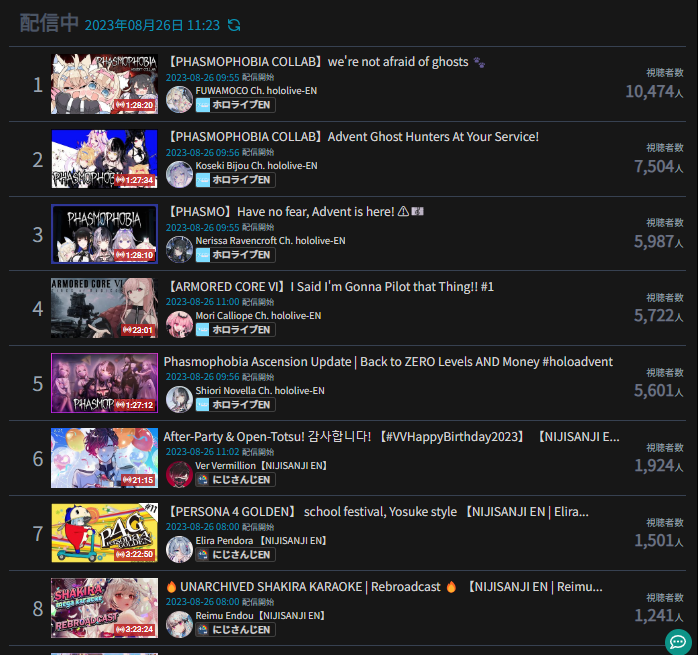Click the '5,722人' viewer count
This screenshot has width=698, height=655.
point(658,316)
